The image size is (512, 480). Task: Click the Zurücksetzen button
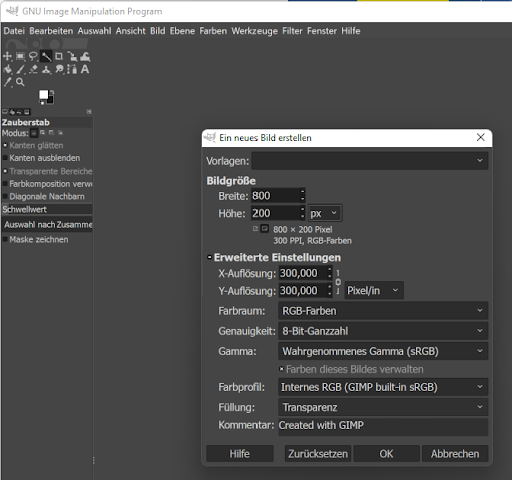pyautogui.click(x=318, y=454)
